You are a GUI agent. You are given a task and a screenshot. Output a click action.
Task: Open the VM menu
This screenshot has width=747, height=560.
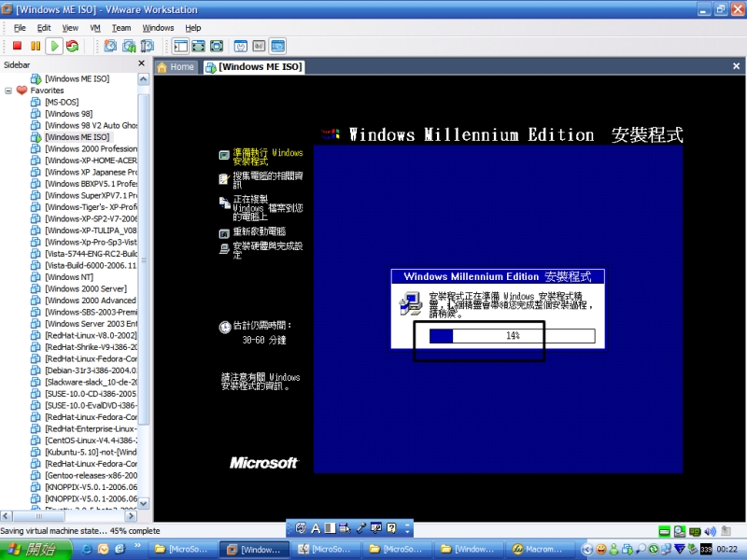pos(95,28)
